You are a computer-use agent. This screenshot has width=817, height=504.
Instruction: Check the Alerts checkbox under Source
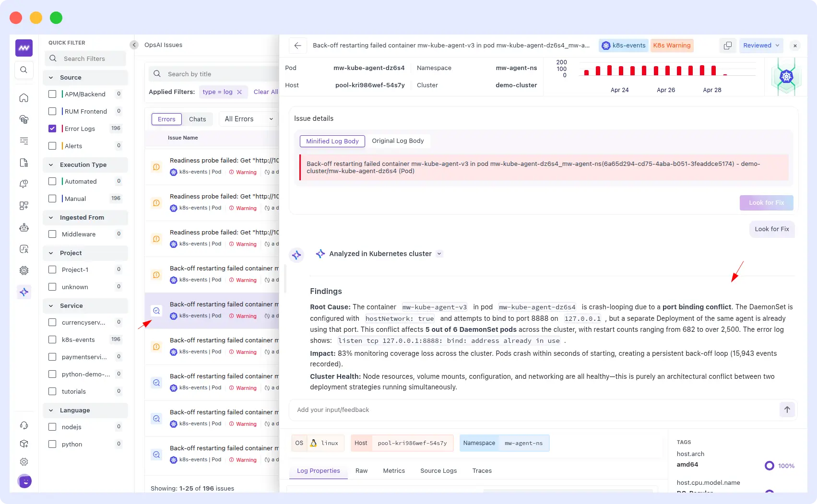click(52, 145)
